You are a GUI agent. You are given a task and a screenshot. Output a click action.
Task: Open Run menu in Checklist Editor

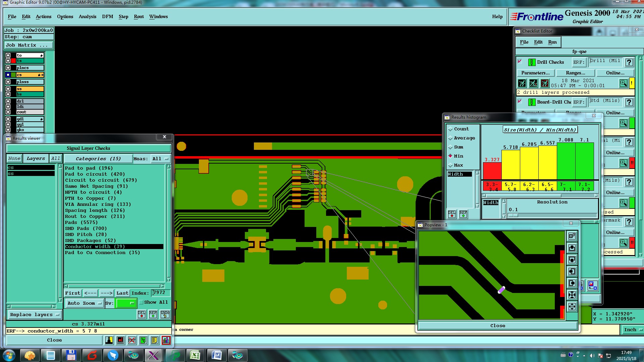tap(552, 42)
